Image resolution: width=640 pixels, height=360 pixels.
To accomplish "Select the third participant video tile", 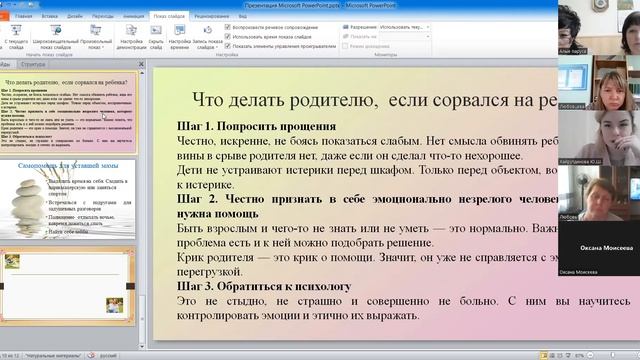I will coord(599,138).
